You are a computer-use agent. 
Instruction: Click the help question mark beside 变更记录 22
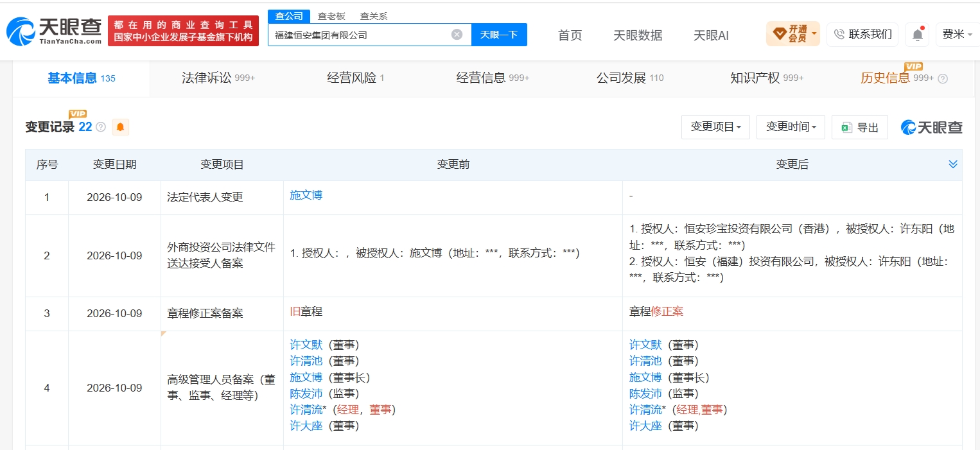101,127
